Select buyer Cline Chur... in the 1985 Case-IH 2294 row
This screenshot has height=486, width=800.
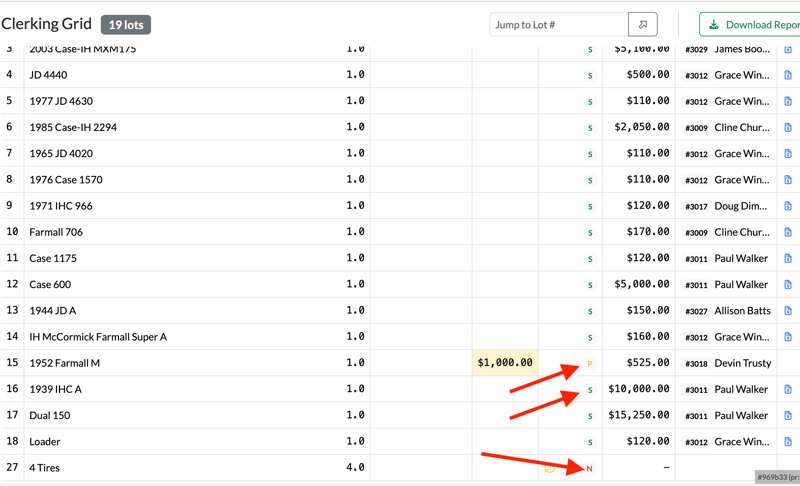point(742,127)
